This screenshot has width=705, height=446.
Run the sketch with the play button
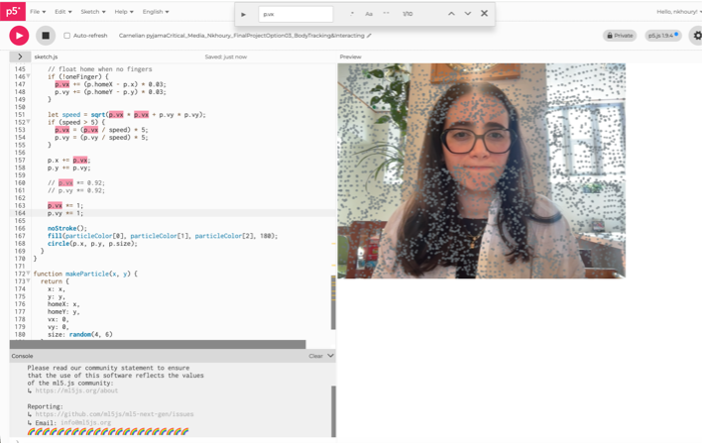coord(19,36)
